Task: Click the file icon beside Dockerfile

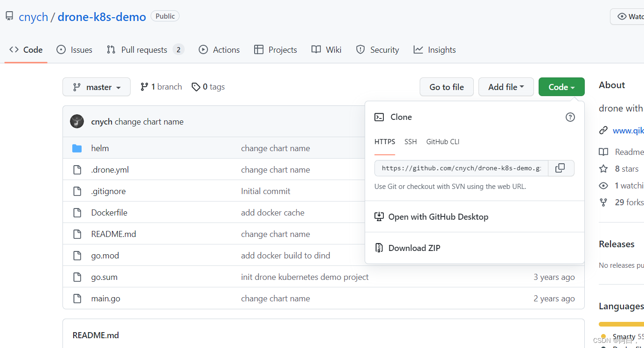Action: coord(77,213)
